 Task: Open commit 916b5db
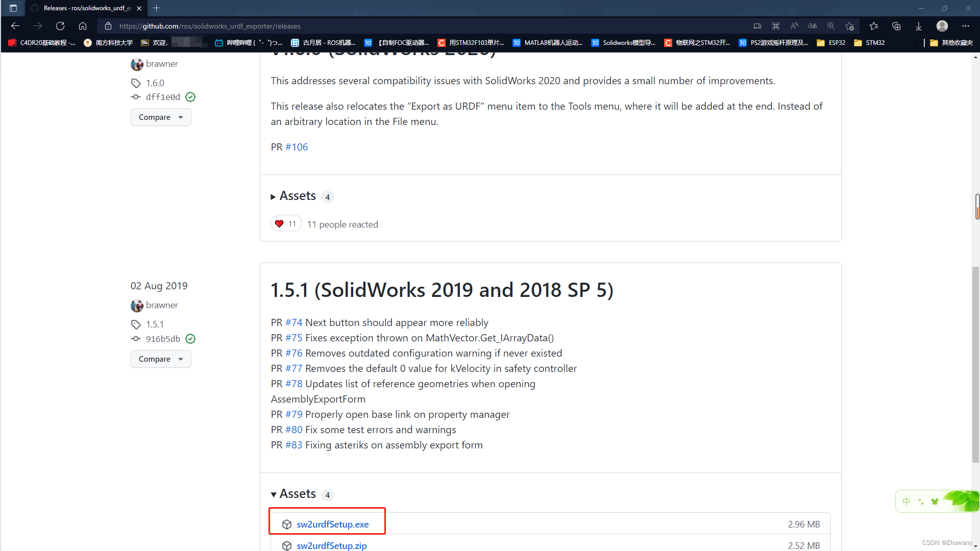click(163, 339)
